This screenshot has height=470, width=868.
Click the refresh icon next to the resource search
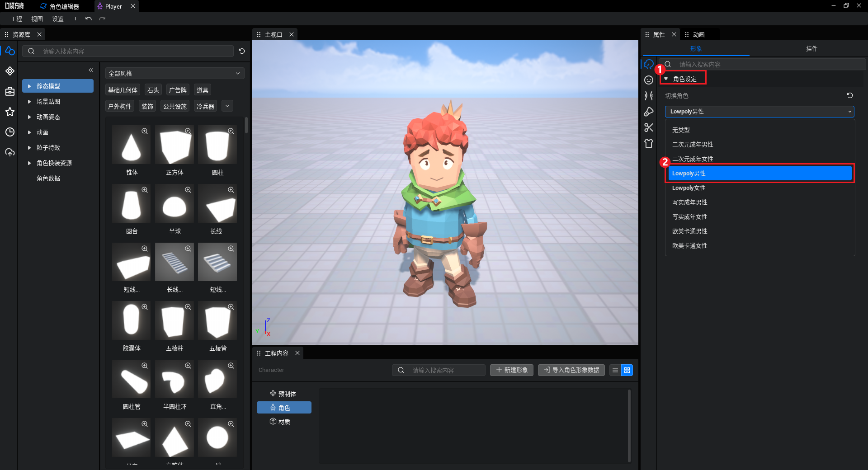point(242,51)
